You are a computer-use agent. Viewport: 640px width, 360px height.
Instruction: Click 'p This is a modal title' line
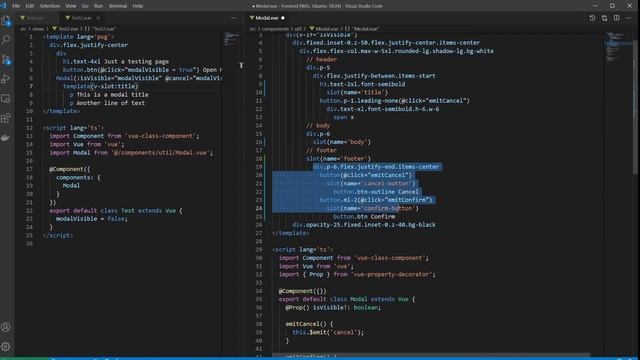(109, 95)
